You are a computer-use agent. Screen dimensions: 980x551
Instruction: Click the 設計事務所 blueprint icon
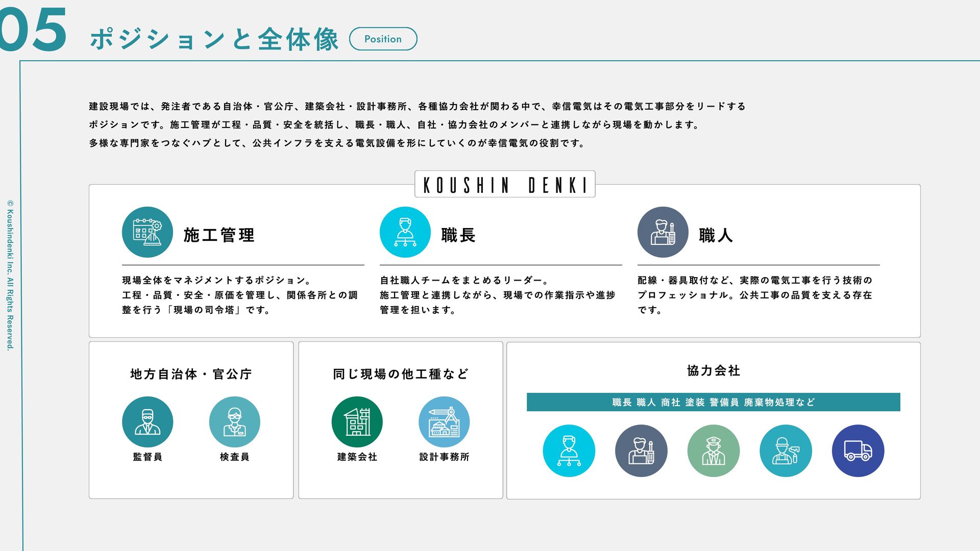(444, 422)
